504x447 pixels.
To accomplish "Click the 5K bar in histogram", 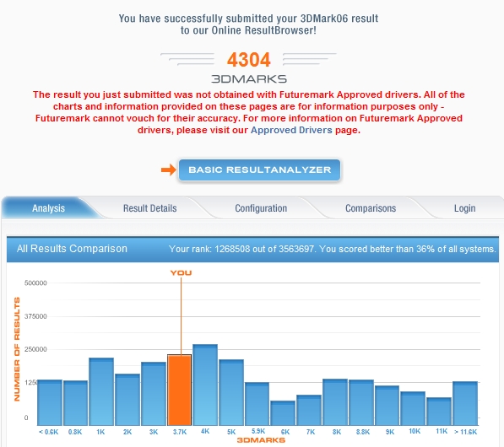I will 231,392.
